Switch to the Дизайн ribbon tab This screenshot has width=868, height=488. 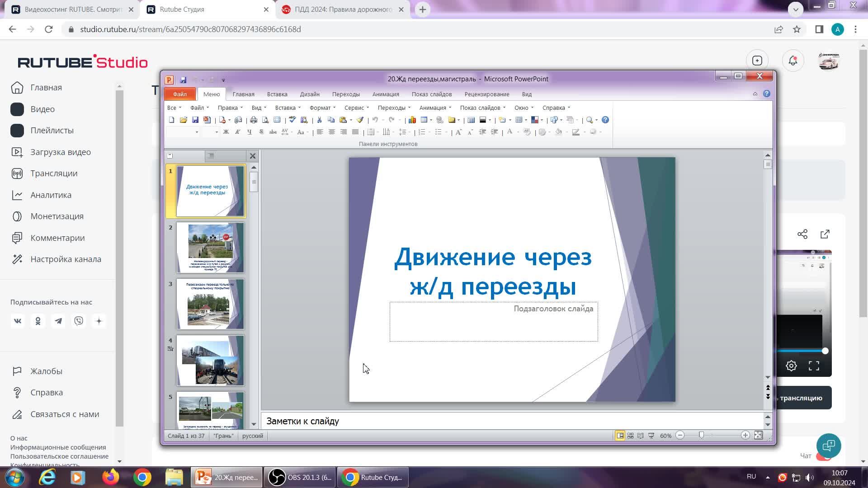click(x=310, y=94)
